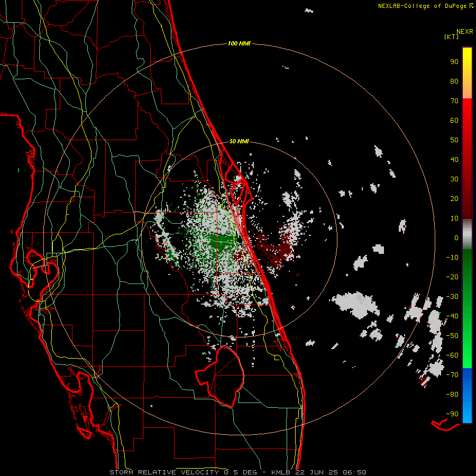476x476 pixels.
Task: Click the NEXLAB-College of DuPage title text
Action: (423, 6)
